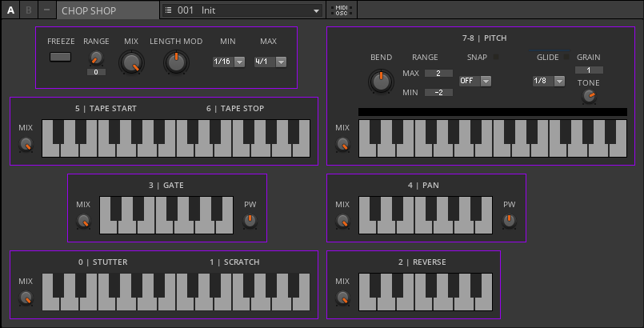Adjust the master MIX knob
This screenshot has width=644, height=328.
pyautogui.click(x=131, y=62)
